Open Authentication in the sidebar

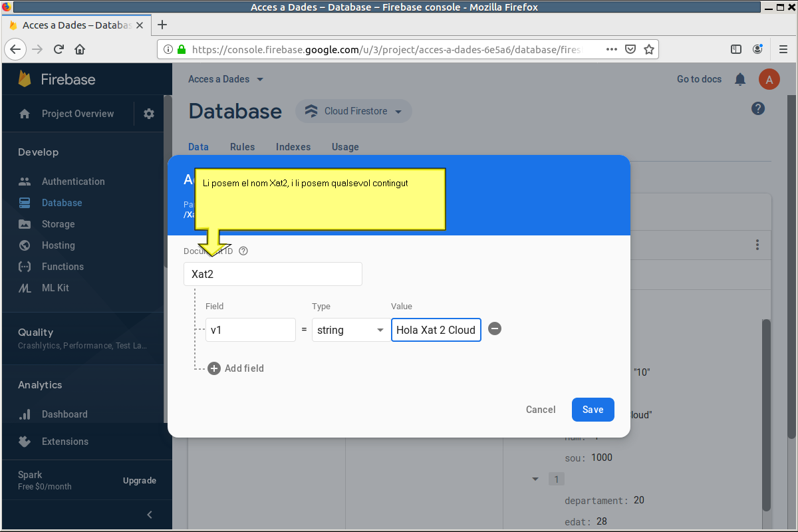point(73,182)
